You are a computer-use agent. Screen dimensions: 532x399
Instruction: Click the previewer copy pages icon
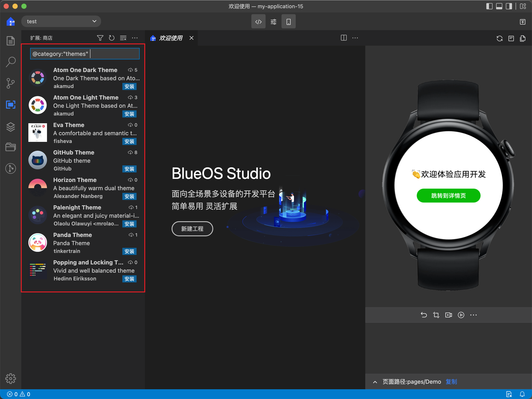[523, 39]
